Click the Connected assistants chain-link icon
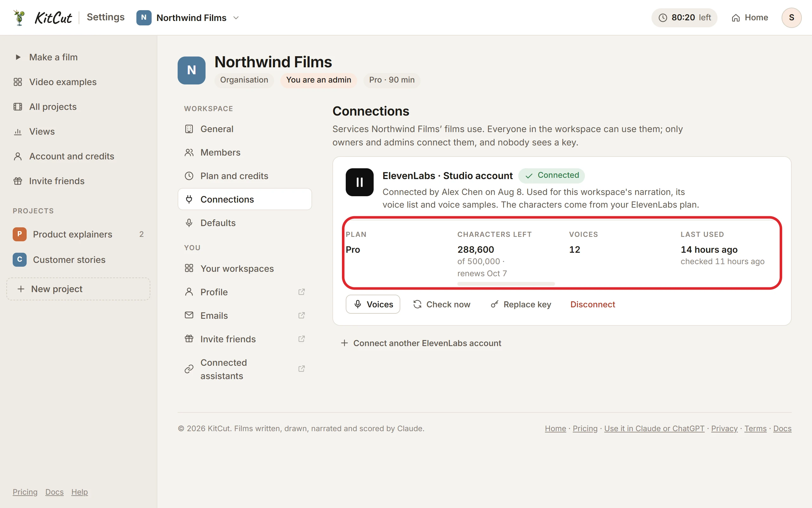The width and height of the screenshot is (812, 508). 189,369
